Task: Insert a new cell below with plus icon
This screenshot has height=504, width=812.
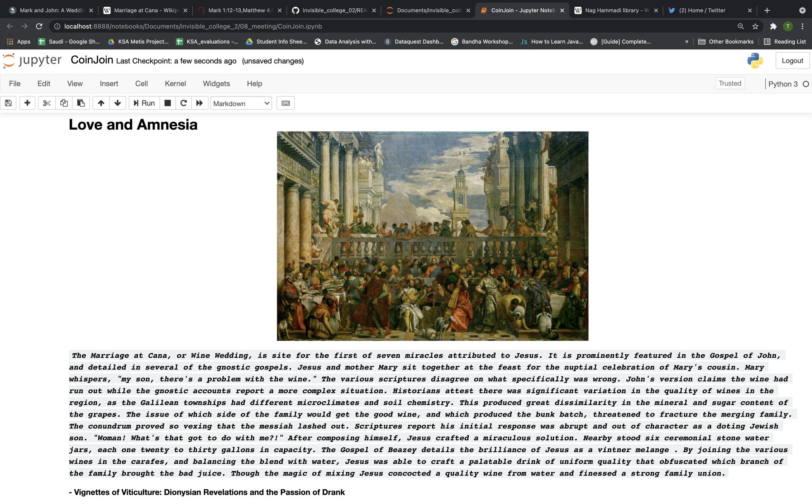Action: (27, 103)
